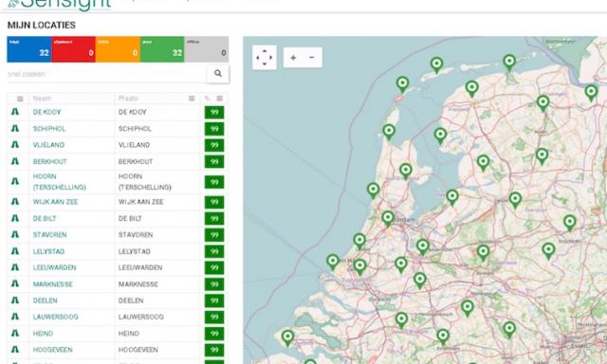Open the STAVOREN location link

[49, 235]
